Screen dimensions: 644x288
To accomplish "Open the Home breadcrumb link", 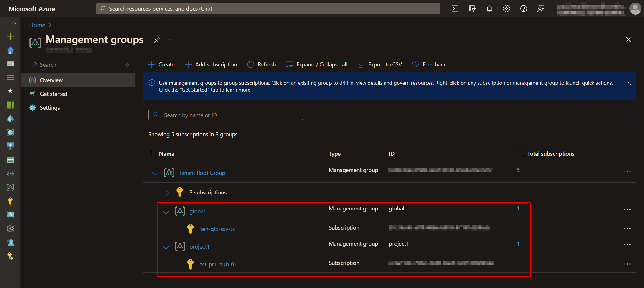I will pos(37,25).
